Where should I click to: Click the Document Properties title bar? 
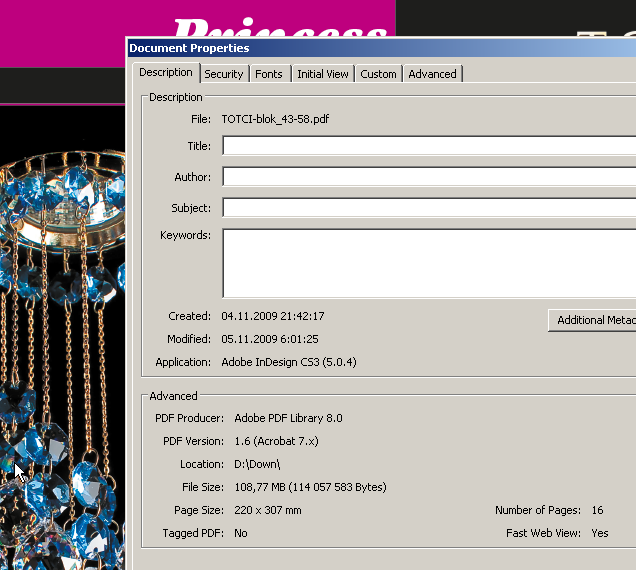(381, 48)
